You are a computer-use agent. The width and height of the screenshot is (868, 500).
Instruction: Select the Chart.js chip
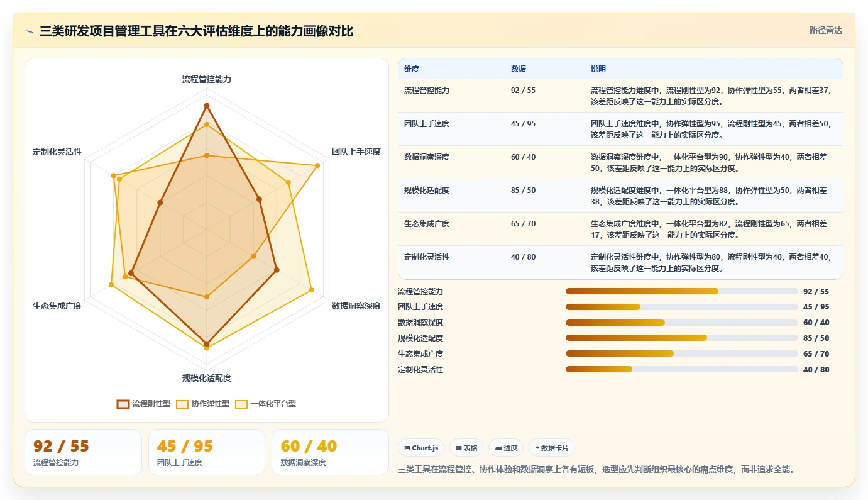421,448
